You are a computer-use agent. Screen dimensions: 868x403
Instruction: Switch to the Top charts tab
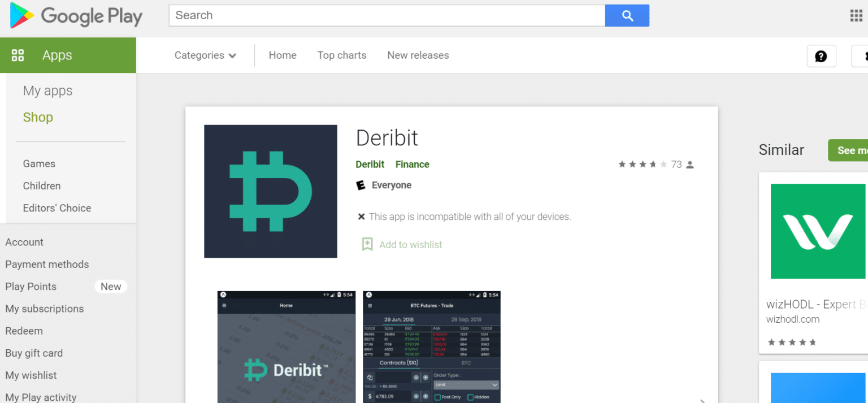point(341,55)
